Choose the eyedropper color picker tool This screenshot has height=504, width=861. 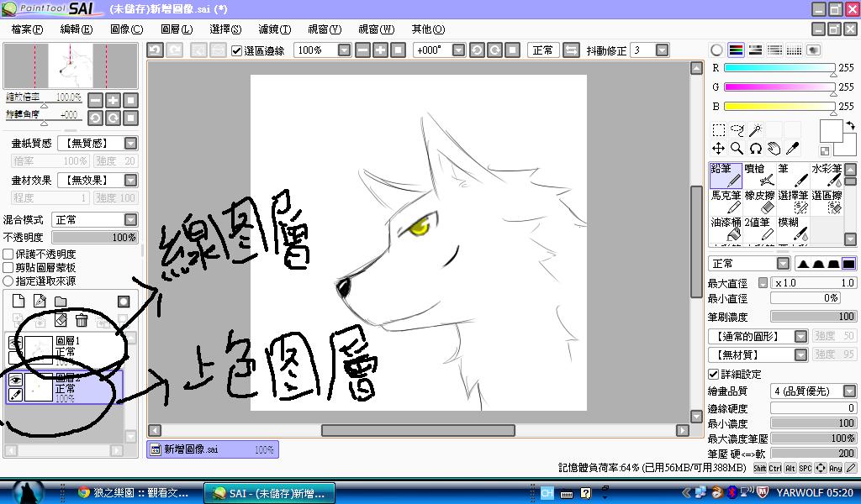793,149
